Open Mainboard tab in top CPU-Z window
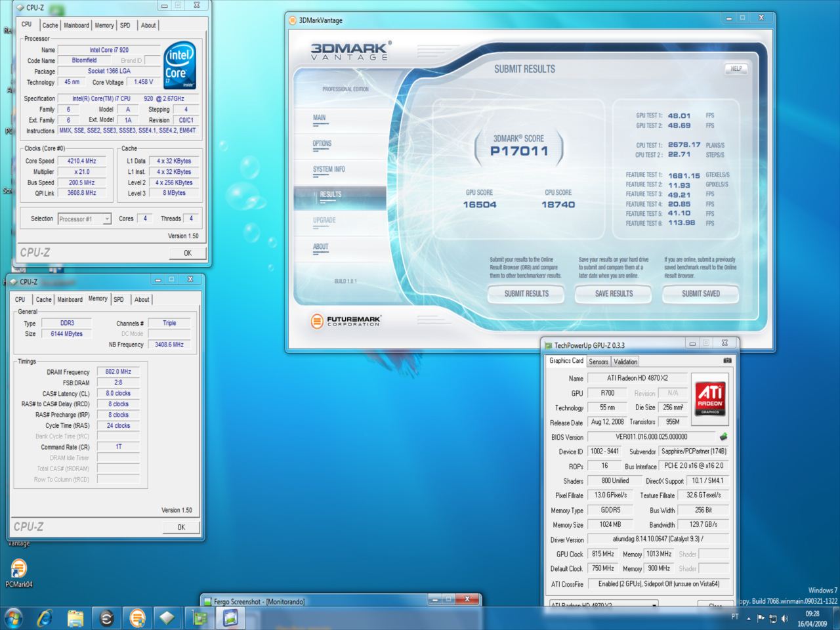 click(x=76, y=25)
